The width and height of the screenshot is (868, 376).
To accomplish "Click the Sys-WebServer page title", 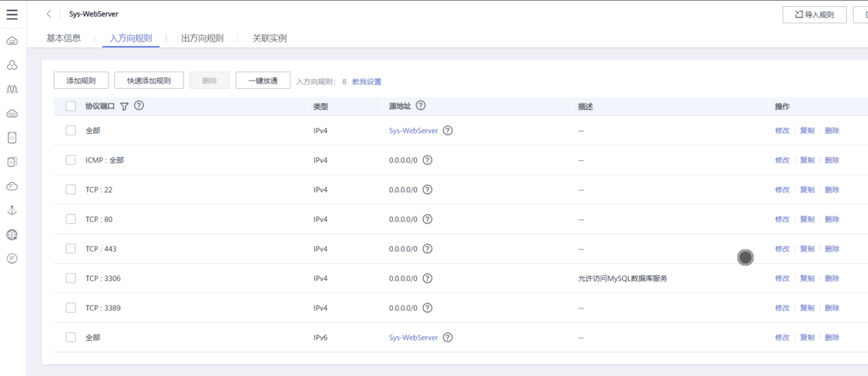I will [x=93, y=14].
